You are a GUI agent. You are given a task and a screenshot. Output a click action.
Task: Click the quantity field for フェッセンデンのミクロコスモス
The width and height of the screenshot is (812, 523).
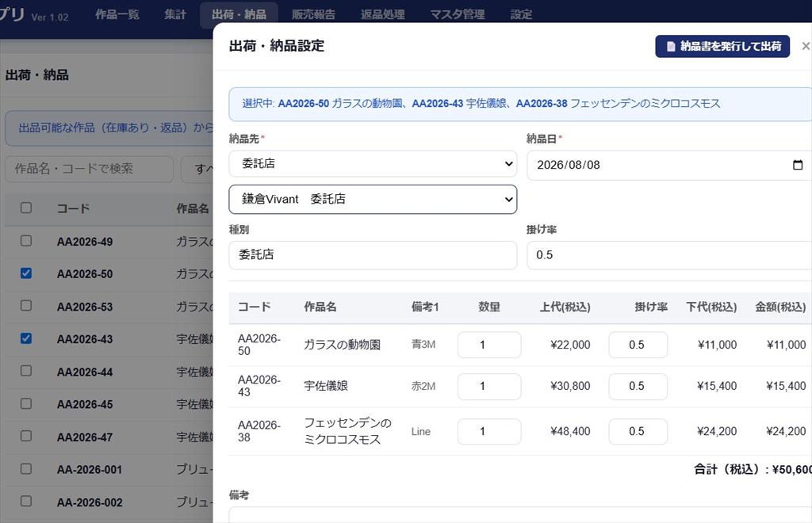coord(489,431)
